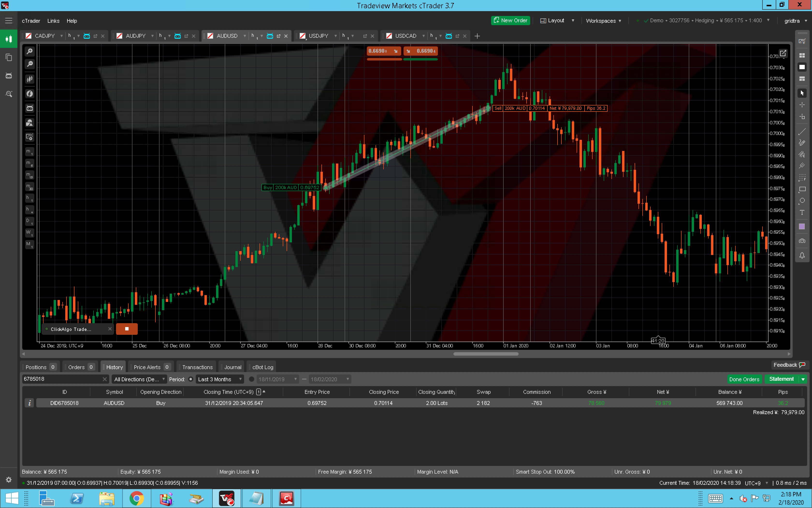Select the ellipse shape tool
Screen dimensions: 812x508
(802, 201)
